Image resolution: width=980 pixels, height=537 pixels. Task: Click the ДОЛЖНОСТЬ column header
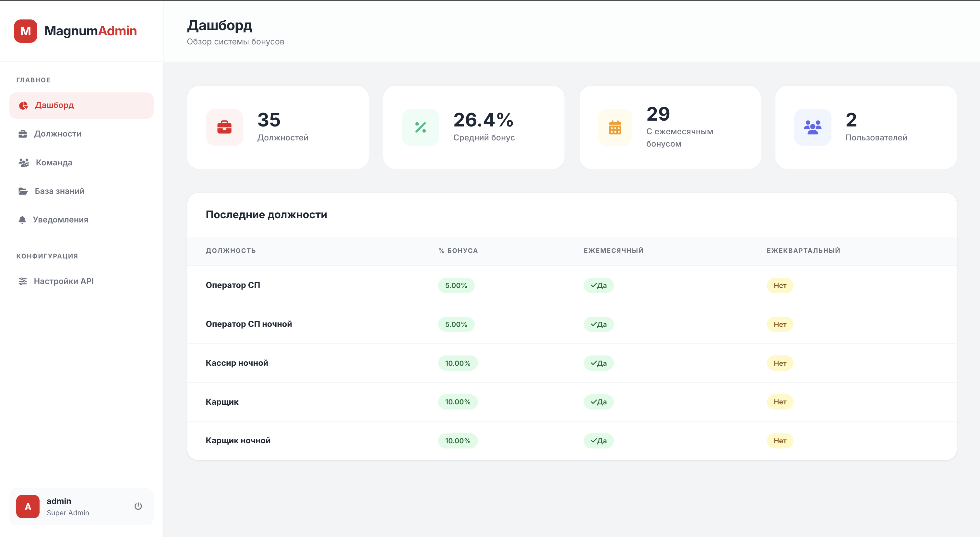point(231,251)
